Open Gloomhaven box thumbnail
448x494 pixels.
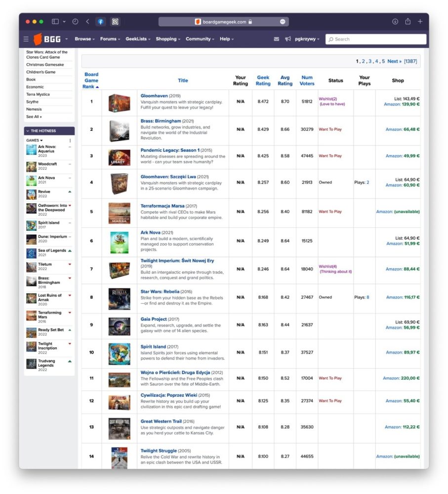pos(119,103)
